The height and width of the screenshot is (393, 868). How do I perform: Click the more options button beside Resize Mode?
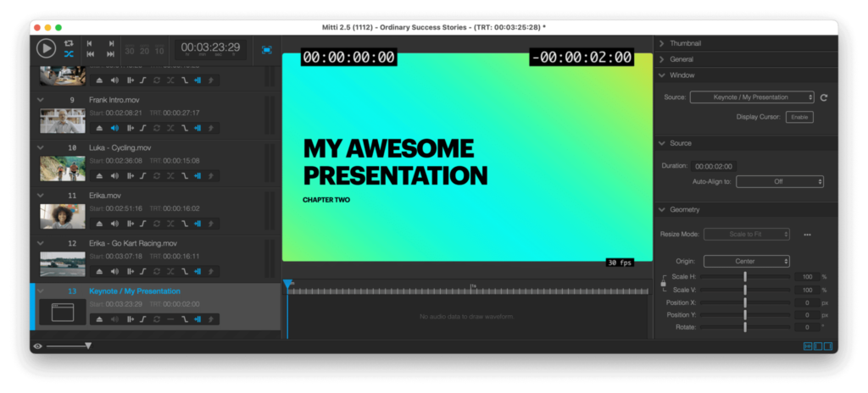pos(807,235)
